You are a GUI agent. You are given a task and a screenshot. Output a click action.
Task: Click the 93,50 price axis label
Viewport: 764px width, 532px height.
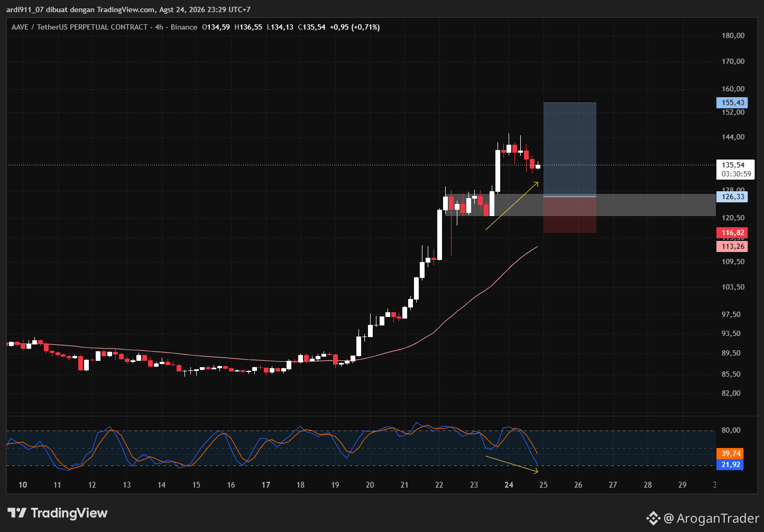click(x=731, y=334)
